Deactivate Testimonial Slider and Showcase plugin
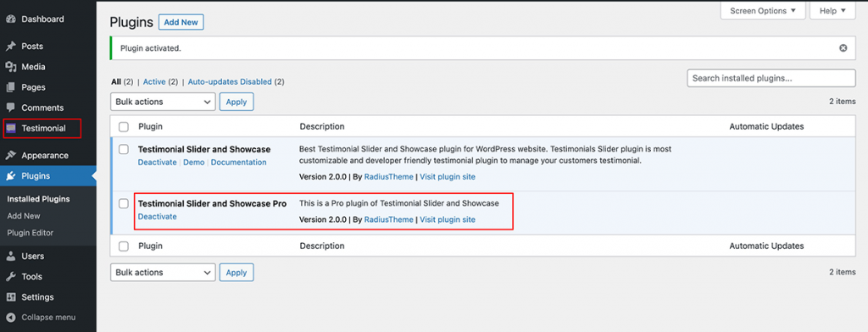868x332 pixels. (157, 163)
